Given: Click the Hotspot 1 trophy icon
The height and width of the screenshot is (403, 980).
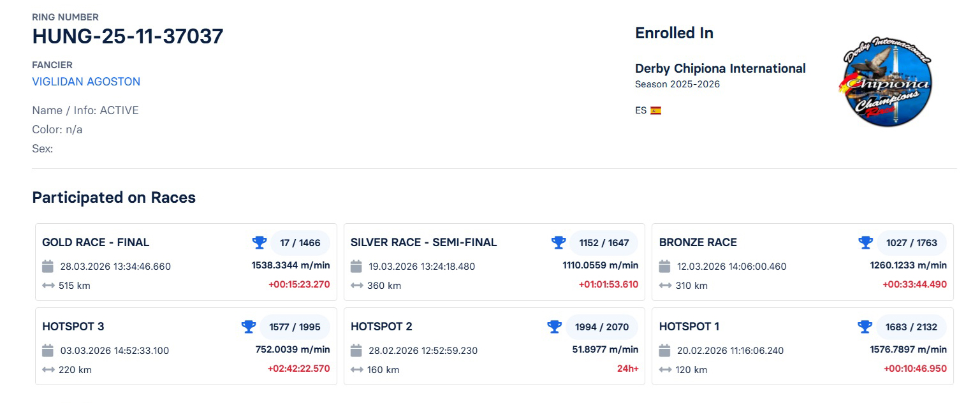Looking at the screenshot, I should click(865, 326).
